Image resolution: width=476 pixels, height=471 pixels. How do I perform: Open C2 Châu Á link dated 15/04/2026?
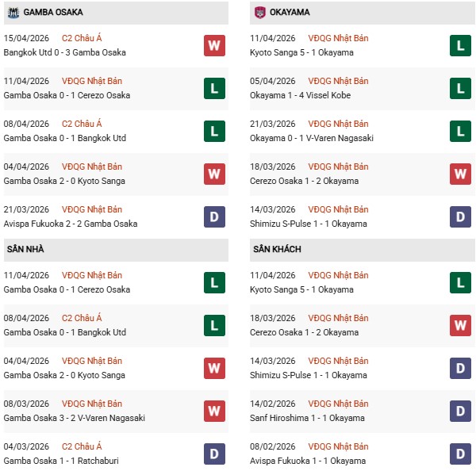[81, 38]
